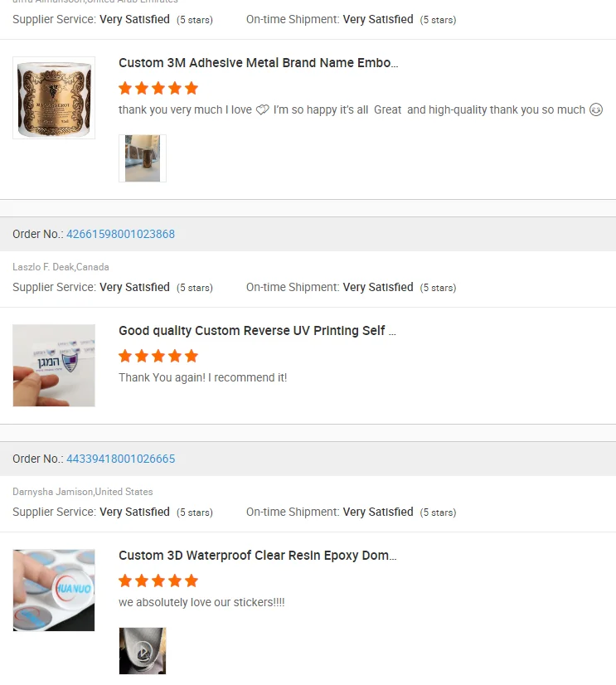The image size is (616, 685).
Task: View the customer photo attached to the 3M review
Action: point(143,158)
